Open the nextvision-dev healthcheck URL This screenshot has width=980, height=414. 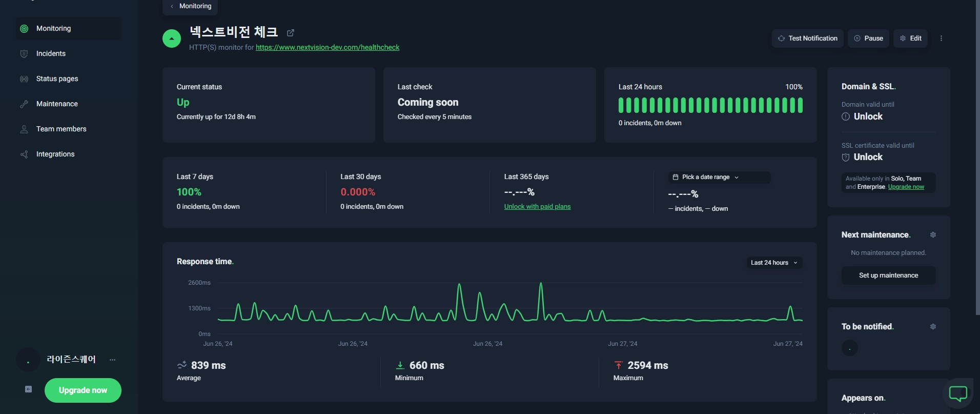click(x=328, y=48)
